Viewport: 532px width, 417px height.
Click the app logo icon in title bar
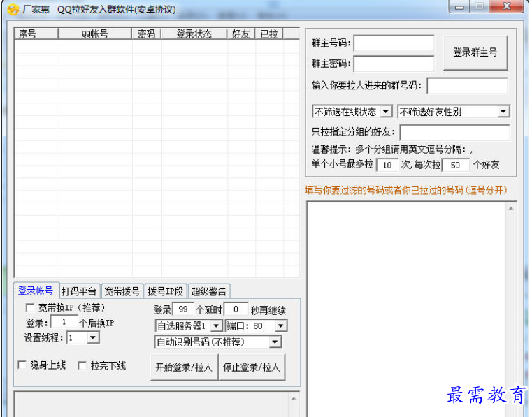click(x=13, y=10)
